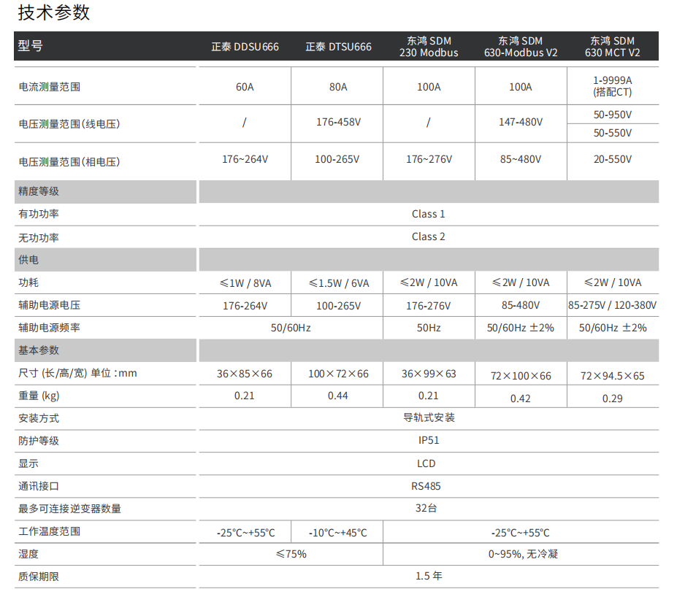The height and width of the screenshot is (616, 685).
Task: Click the 85-275V / 120-380V value
Action: [612, 305]
